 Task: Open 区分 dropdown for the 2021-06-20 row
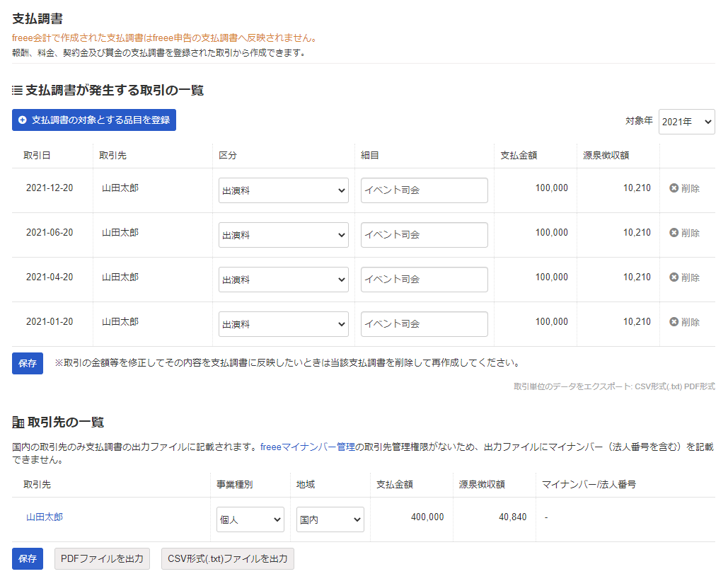283,235
